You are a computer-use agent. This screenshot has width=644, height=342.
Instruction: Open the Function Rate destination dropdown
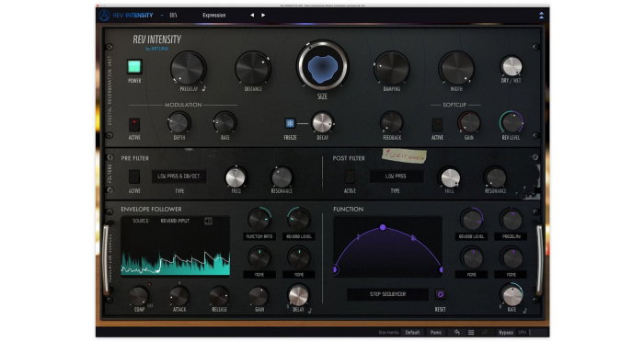point(259,236)
